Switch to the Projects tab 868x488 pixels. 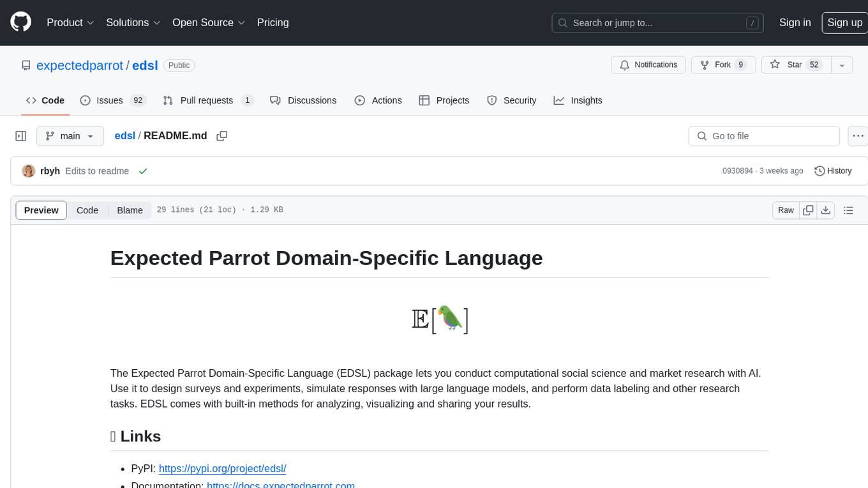pyautogui.click(x=444, y=100)
